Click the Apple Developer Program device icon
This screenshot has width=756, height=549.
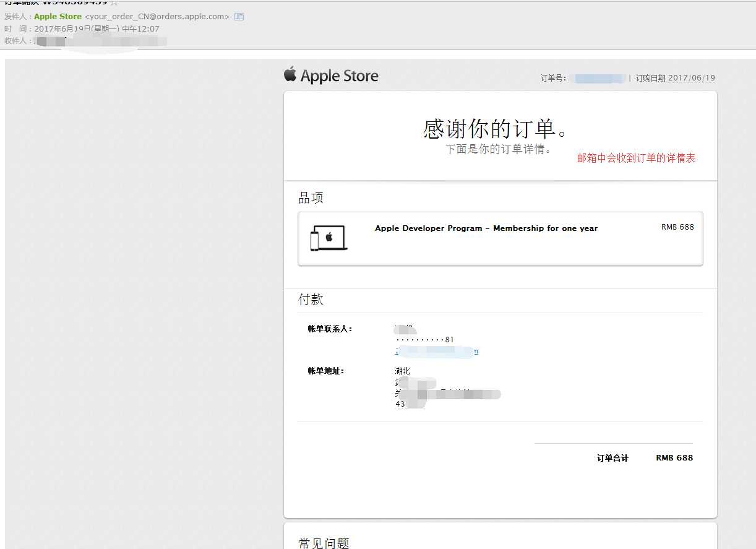pyautogui.click(x=328, y=238)
